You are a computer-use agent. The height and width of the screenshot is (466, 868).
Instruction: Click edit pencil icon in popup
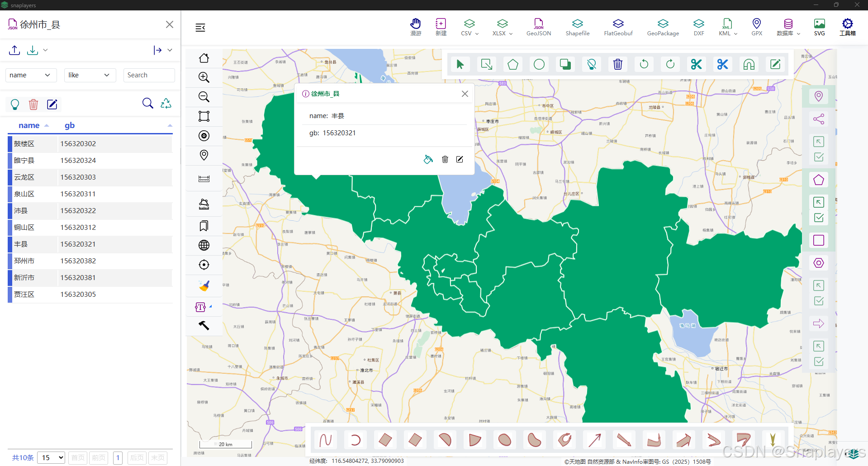(460, 159)
